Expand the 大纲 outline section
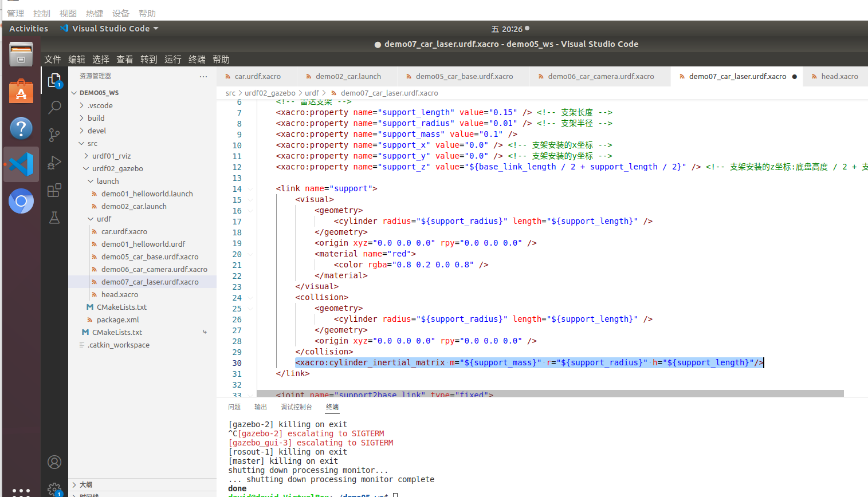 tap(142, 484)
